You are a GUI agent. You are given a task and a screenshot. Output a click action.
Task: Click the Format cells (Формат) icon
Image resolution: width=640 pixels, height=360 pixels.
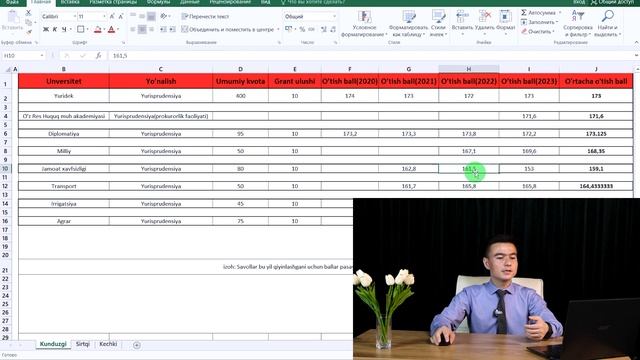pyautogui.click(x=505, y=17)
